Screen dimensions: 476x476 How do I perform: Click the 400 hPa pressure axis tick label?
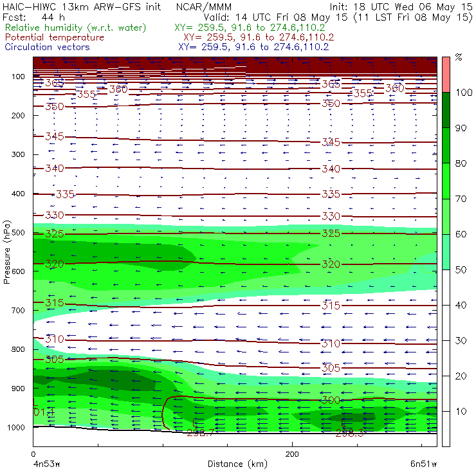(18, 194)
